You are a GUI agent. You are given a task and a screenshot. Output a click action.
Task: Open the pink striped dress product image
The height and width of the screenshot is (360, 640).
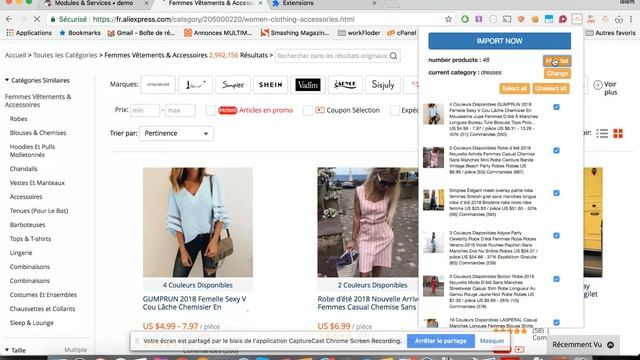tap(367, 222)
